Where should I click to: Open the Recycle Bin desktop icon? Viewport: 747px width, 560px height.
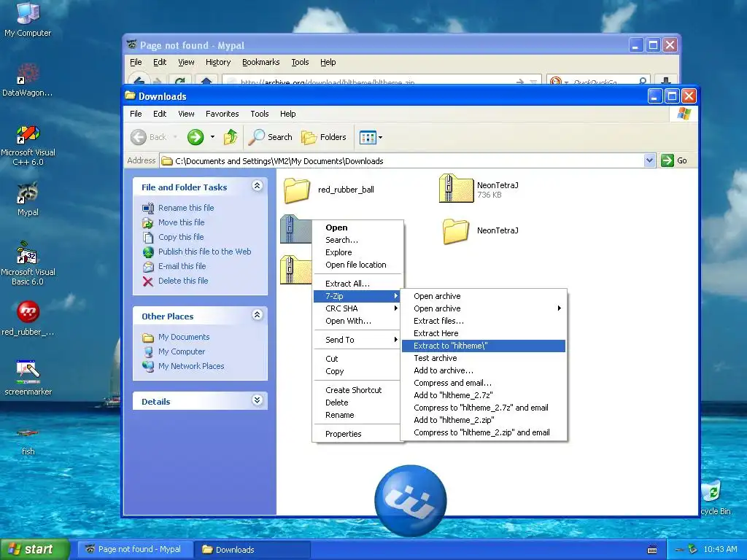point(715,497)
